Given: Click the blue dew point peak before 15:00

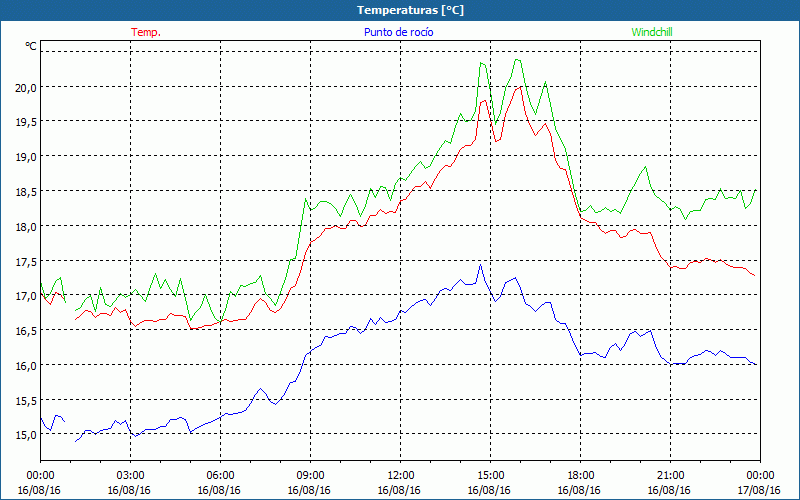Looking at the screenshot, I should click(x=480, y=265).
